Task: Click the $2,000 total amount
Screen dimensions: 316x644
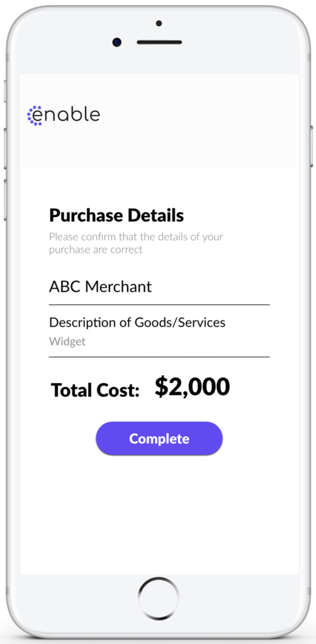Action: pyautogui.click(x=193, y=387)
